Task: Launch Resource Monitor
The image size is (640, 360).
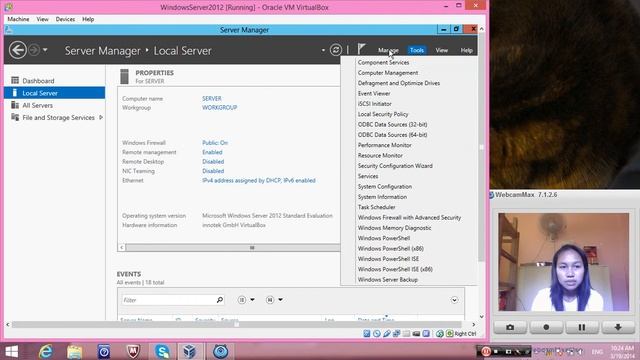Action: point(380,156)
